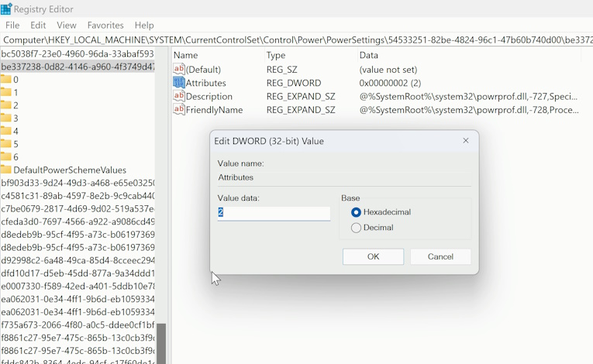Click the Attributes value name in list
The height and width of the screenshot is (364, 593).
[205, 83]
